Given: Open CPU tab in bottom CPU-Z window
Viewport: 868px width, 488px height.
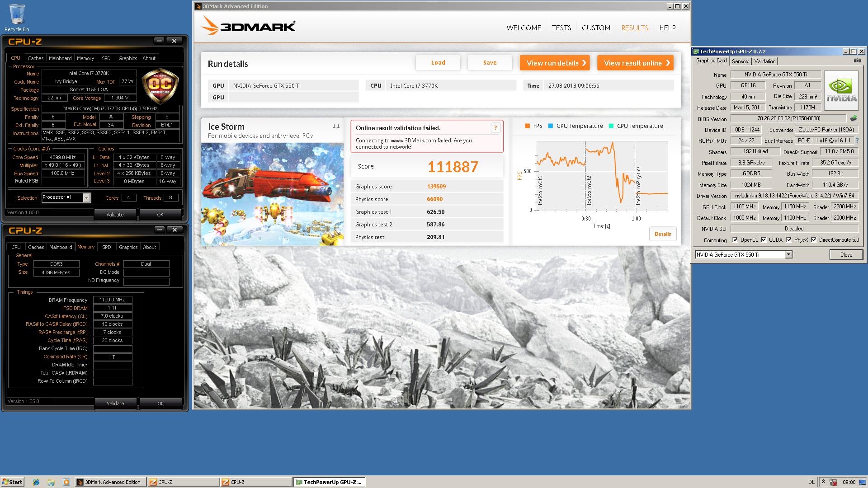Looking at the screenshot, I should (x=16, y=247).
